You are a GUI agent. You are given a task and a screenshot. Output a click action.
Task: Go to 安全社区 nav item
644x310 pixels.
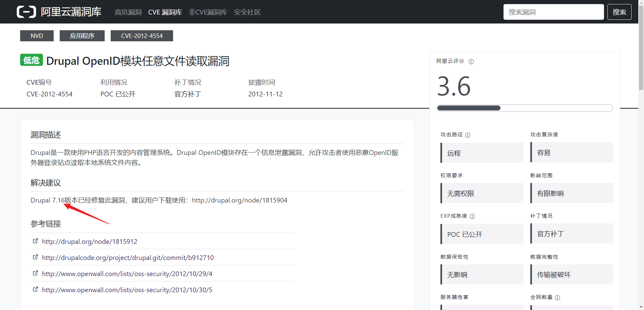click(247, 12)
